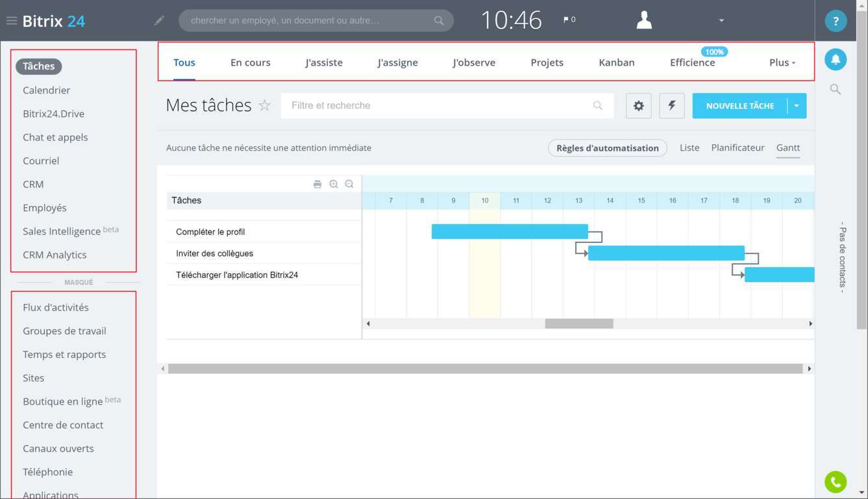Viewport: 868px width, 499px height.
Task: Click the Gantt scrollbar right arrow
Action: click(810, 324)
